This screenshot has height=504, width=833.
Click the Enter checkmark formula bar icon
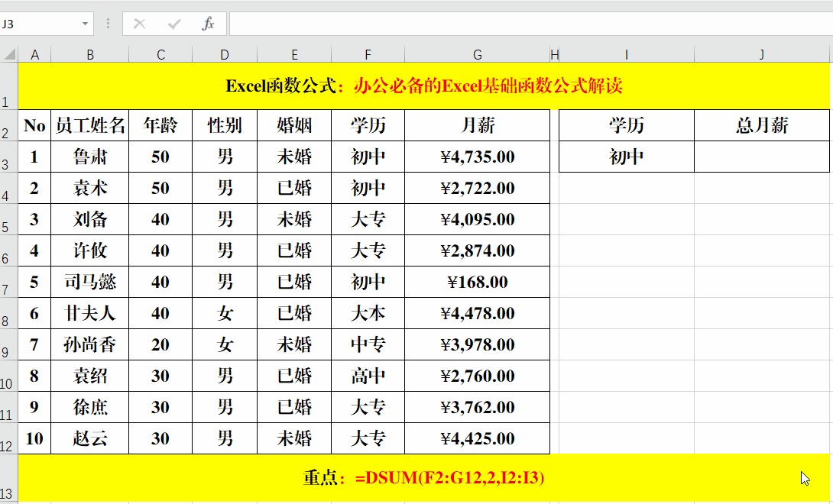173,24
